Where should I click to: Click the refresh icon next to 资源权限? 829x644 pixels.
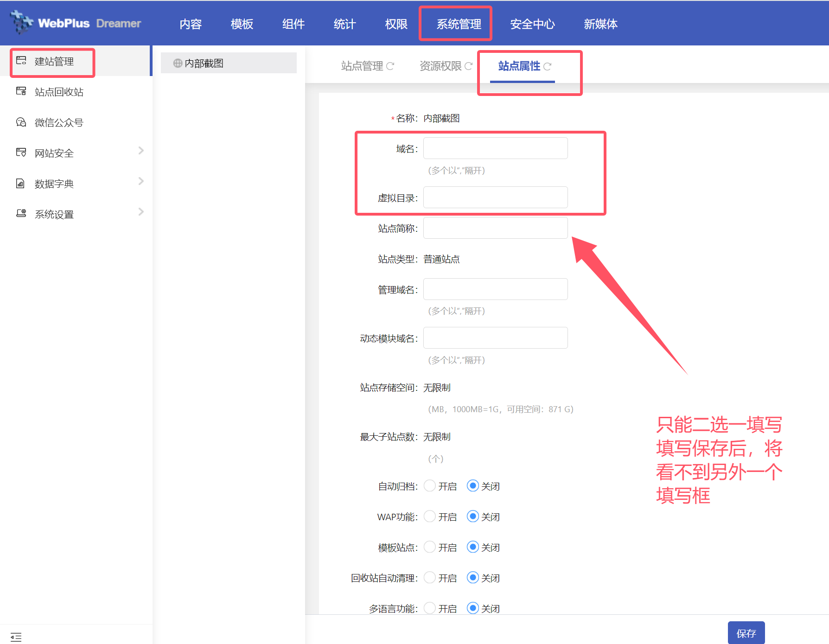point(469,66)
